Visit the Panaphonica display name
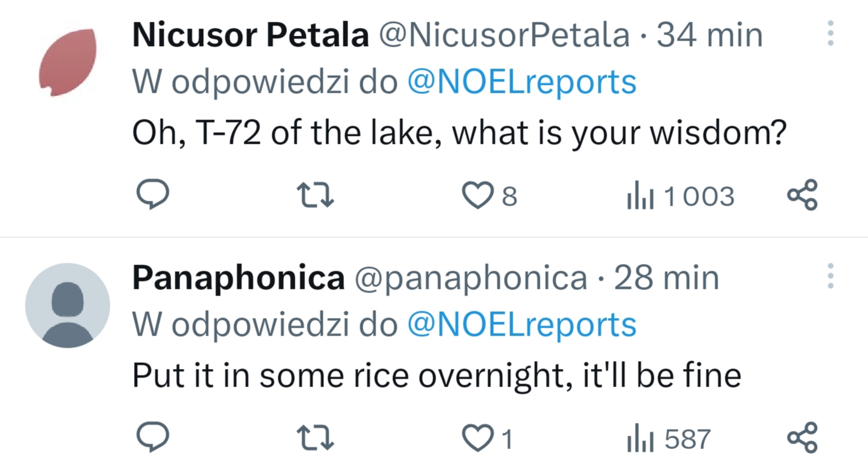The width and height of the screenshot is (868, 463). pos(238,279)
